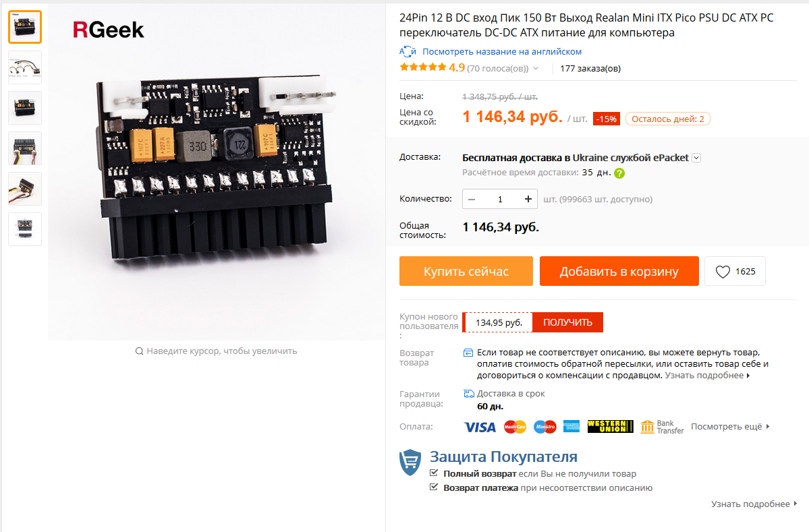The image size is (809, 532).
Task: Click the magnifier icon under product image
Action: point(139,351)
